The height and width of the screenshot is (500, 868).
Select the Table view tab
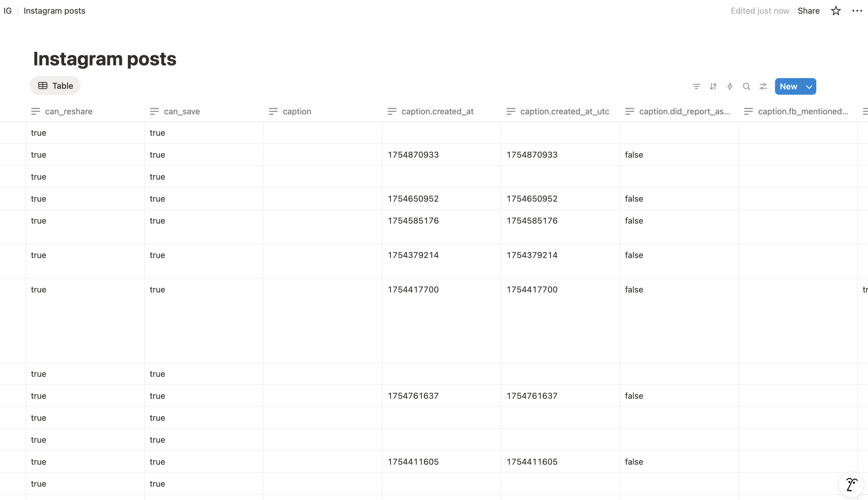(x=55, y=86)
